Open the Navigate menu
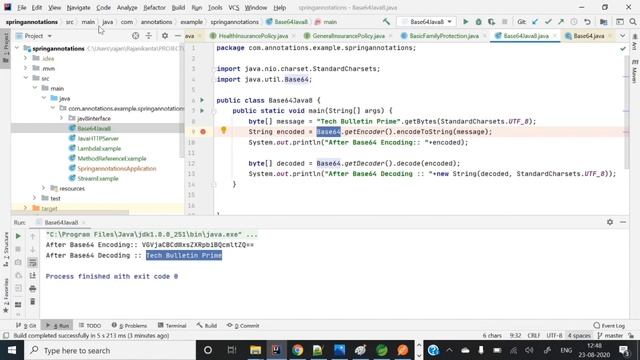Screen dimensions: 640x360 coord(78,7)
